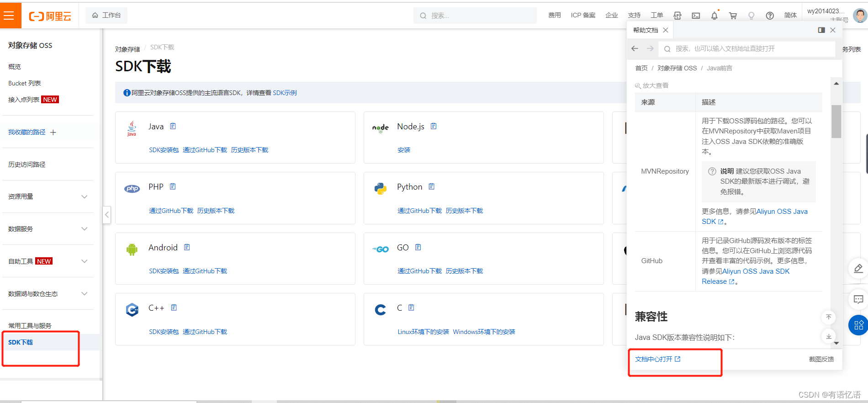The width and height of the screenshot is (868, 403).
Task: Focus the top 搜索 search field
Action: [x=475, y=16]
